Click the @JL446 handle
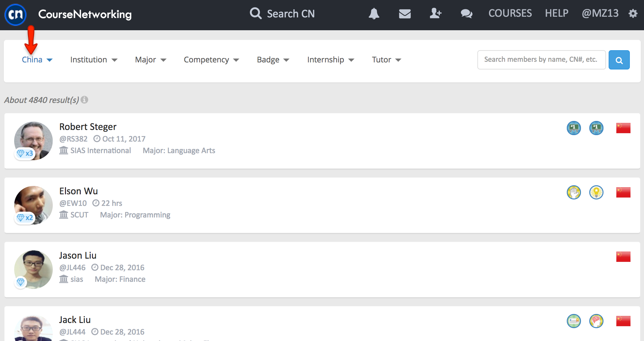The width and height of the screenshot is (644, 341). tap(72, 268)
